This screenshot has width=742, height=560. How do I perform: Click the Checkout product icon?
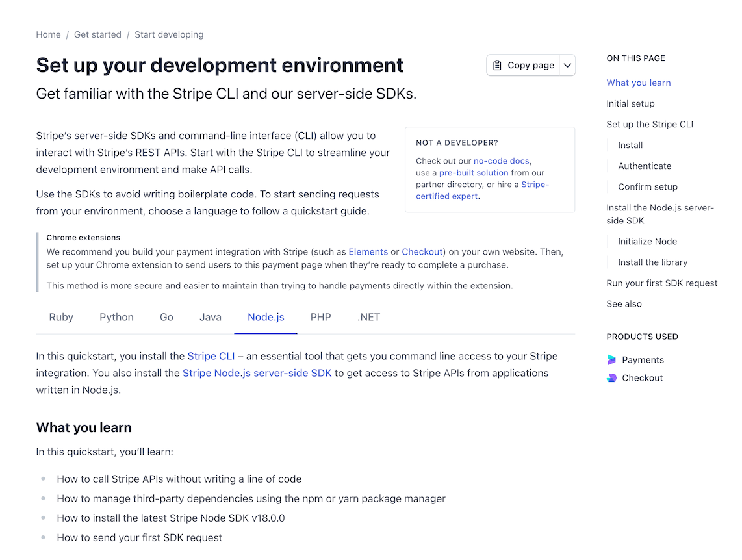click(x=611, y=378)
